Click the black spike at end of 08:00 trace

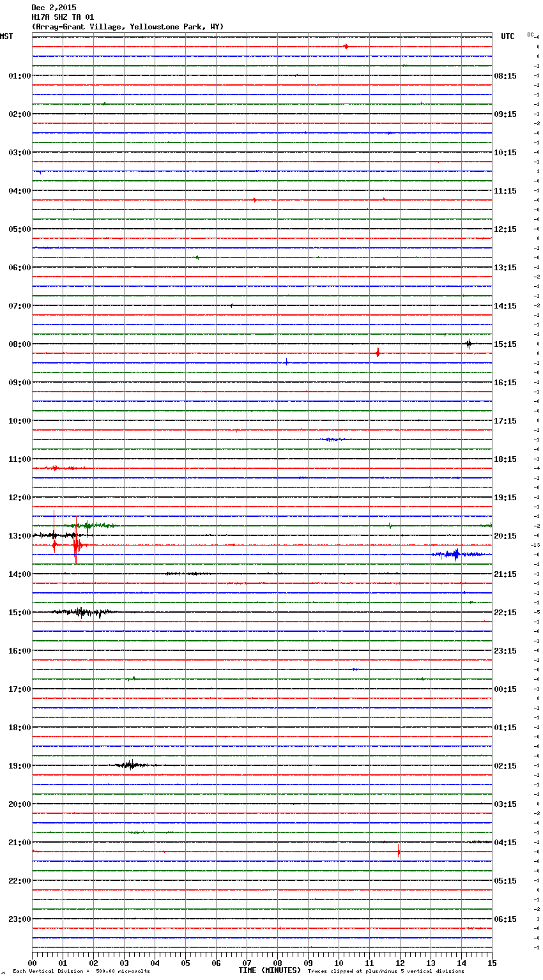tap(469, 344)
